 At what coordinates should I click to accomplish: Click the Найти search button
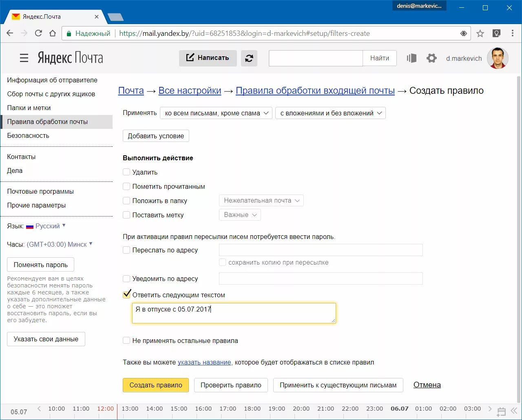click(x=379, y=58)
